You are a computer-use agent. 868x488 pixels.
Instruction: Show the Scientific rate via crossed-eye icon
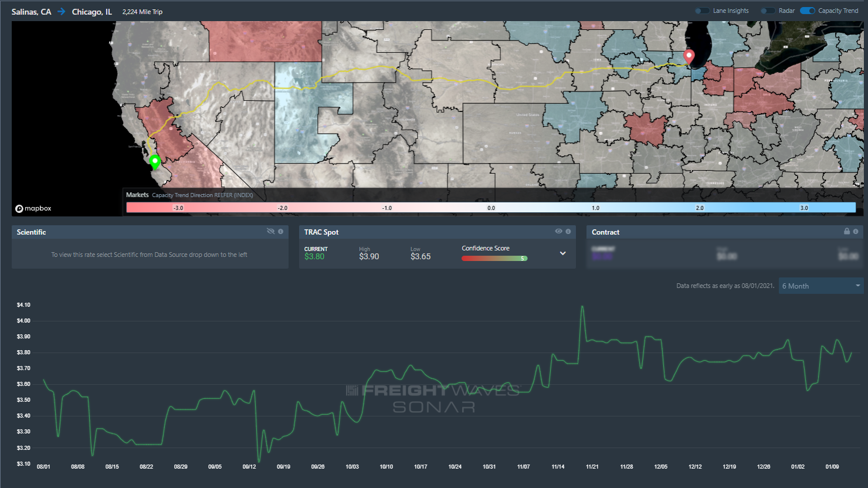click(x=270, y=232)
